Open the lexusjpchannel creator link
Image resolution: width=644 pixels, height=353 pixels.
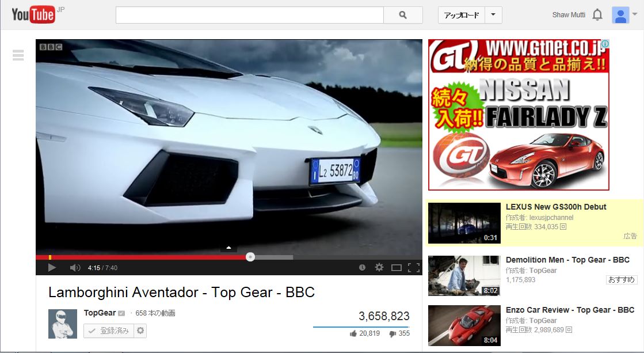pos(551,218)
